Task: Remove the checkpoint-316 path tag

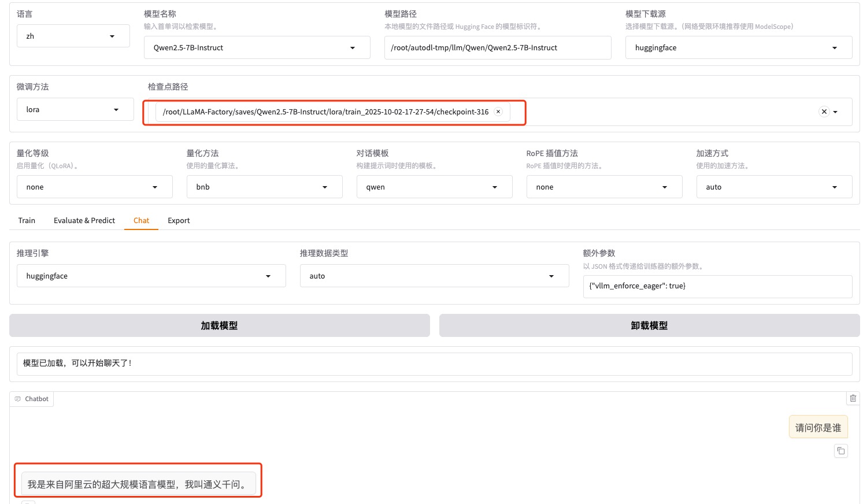Action: pyautogui.click(x=498, y=112)
